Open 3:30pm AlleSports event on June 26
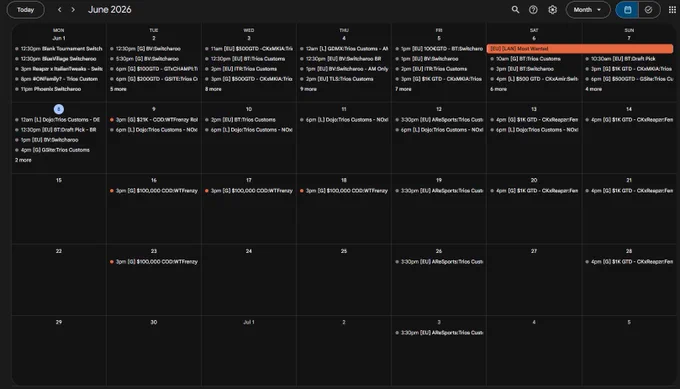 point(439,262)
